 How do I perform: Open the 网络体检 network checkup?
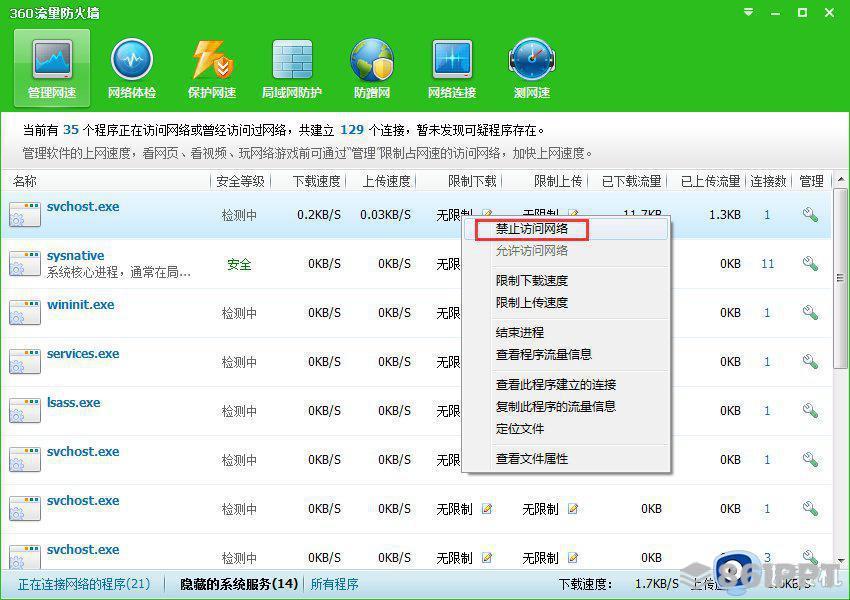[x=132, y=67]
